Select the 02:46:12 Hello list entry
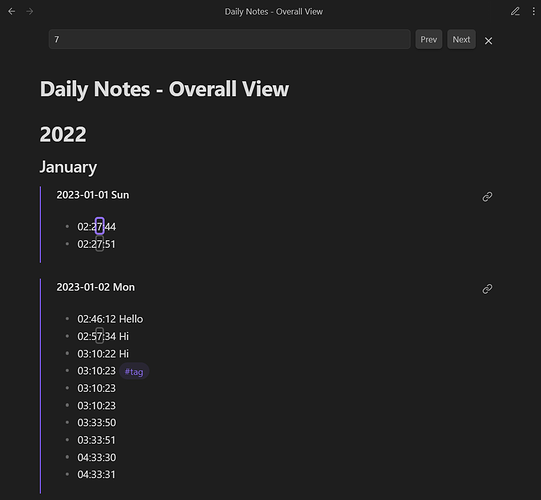 pos(110,319)
